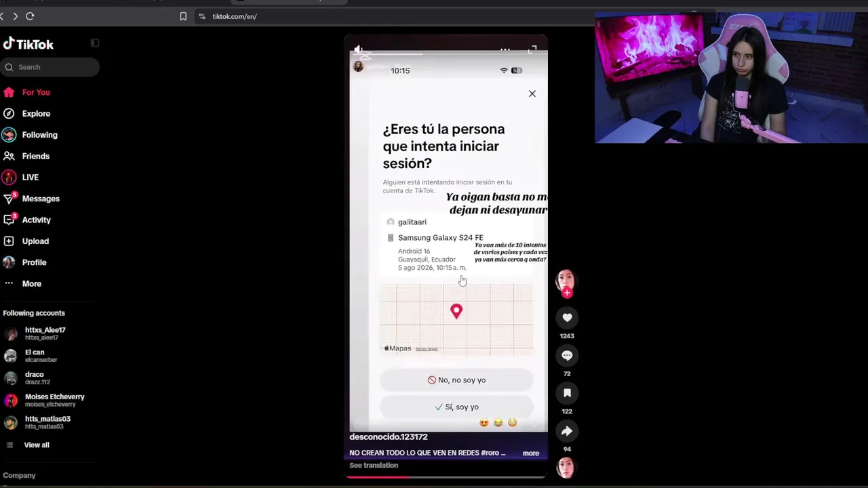Click the '122' saved count

click(x=567, y=411)
